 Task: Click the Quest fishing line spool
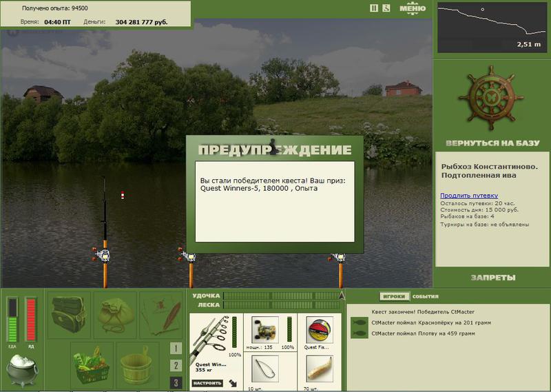click(320, 329)
